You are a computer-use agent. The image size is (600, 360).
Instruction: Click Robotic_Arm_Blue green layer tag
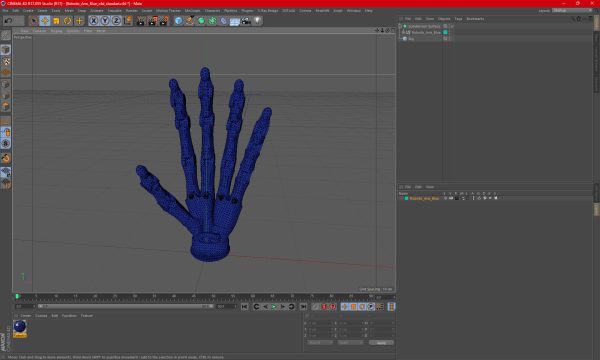(x=445, y=33)
